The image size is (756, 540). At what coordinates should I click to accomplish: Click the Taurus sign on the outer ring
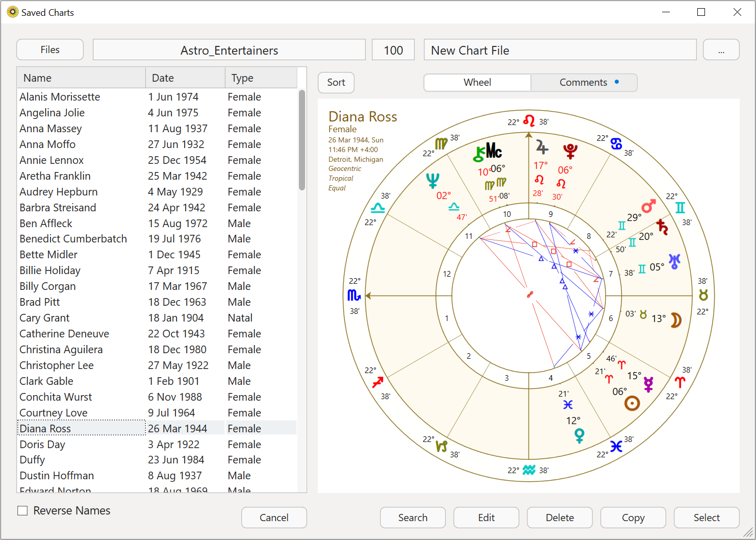pos(703,295)
